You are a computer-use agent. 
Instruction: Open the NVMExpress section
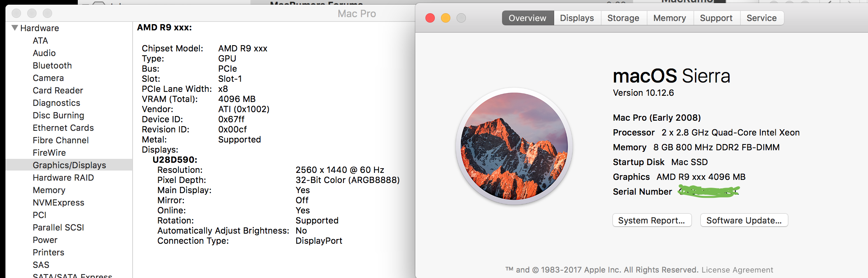click(x=58, y=202)
